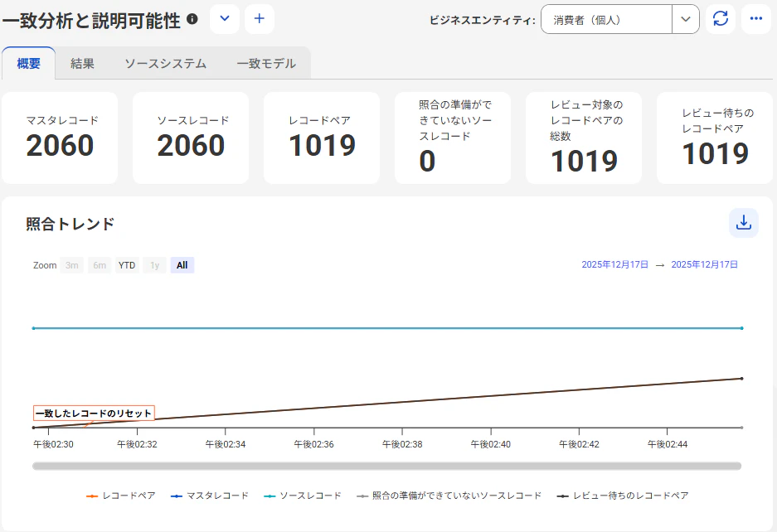The width and height of the screenshot is (777, 532).
Task: Open the chevron dropdown next to the title
Action: click(225, 19)
